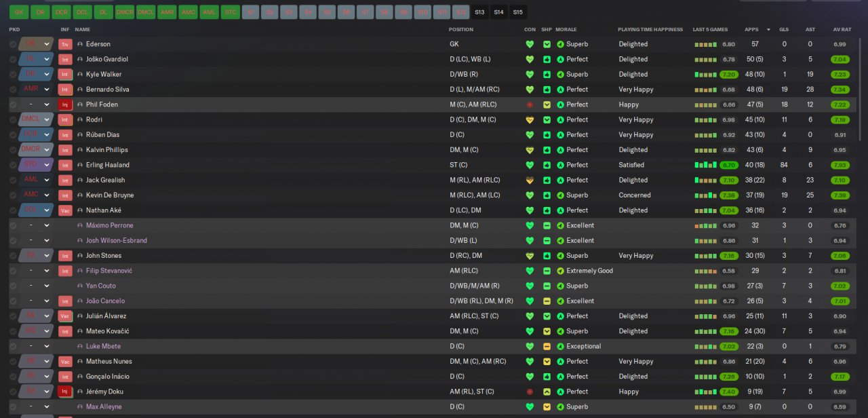868x418 pixels.
Task: Click Jack Grealish's orange heart condition icon
Action: [530, 180]
